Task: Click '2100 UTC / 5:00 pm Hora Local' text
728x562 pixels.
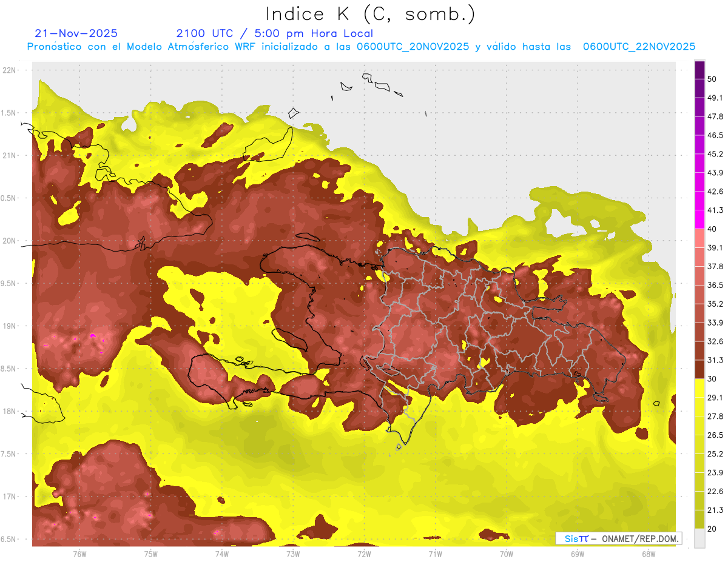Action: [274, 33]
